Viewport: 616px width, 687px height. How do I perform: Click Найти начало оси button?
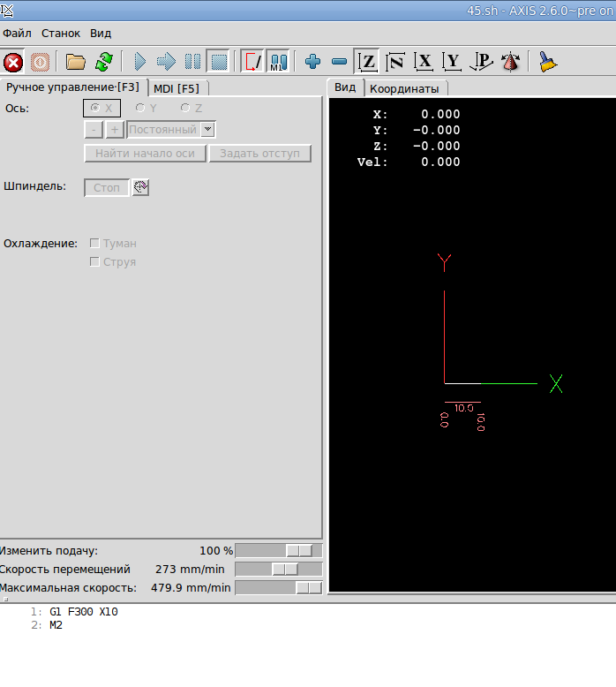point(145,154)
